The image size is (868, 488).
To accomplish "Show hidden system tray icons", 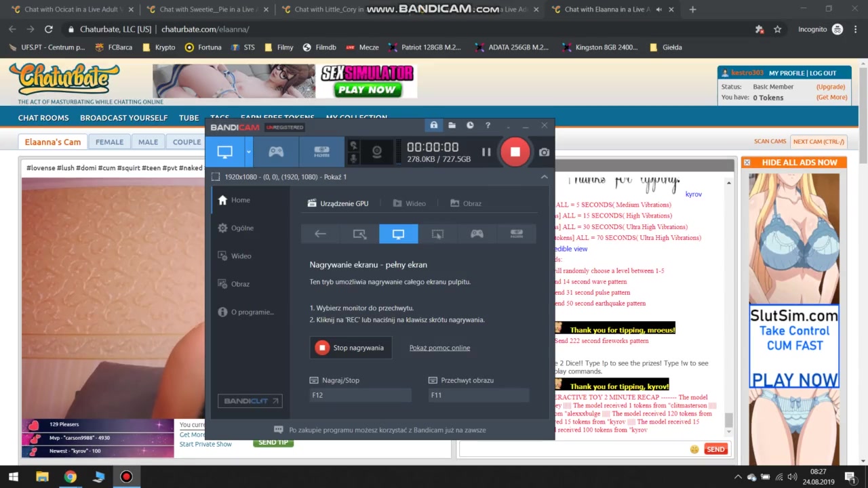I will [738, 477].
